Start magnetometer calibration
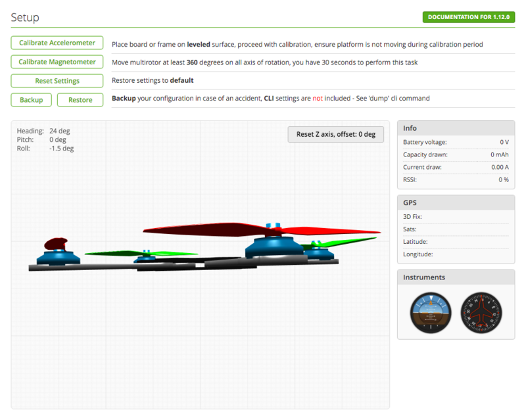The height and width of the screenshot is (420, 526). 57,61
